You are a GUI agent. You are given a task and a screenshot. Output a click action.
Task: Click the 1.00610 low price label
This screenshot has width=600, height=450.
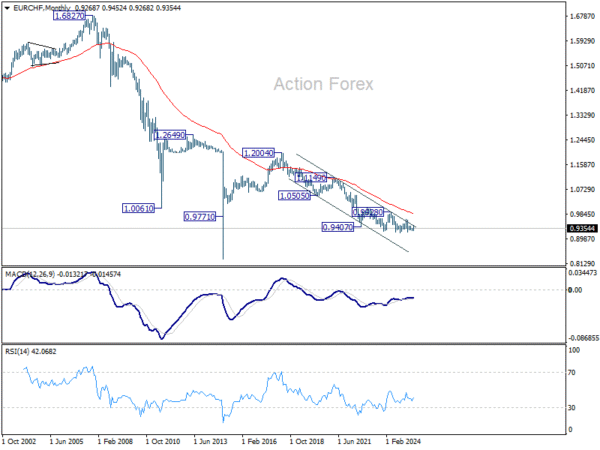[x=138, y=209]
